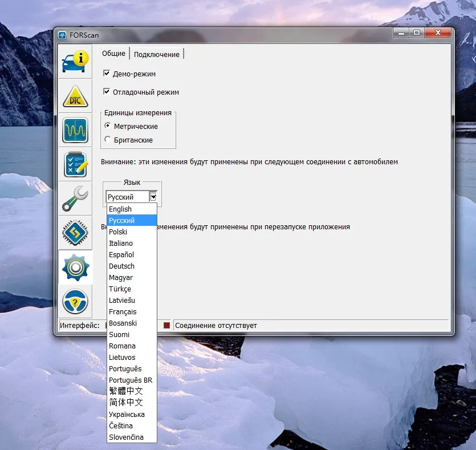Image resolution: width=476 pixels, height=450 pixels.
Task: Choose 简体中文 from the language list
Action: tap(132, 403)
